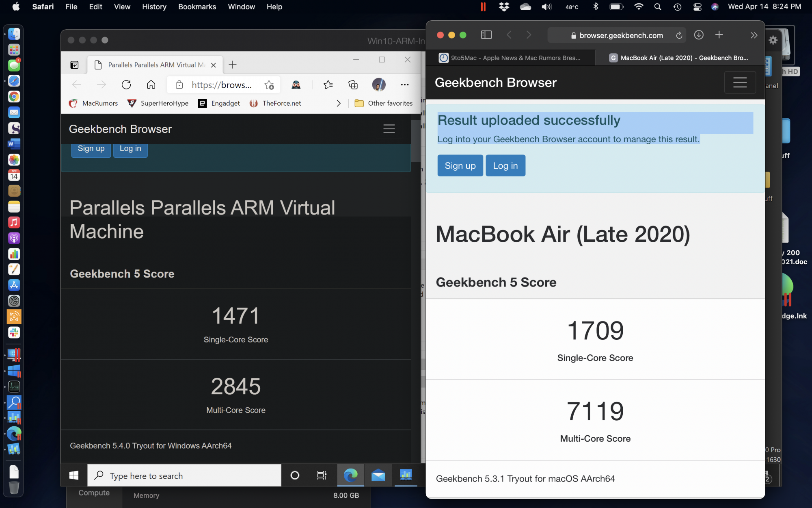Image resolution: width=812 pixels, height=508 pixels.
Task: Click Safari sidebar toggle icon
Action: click(x=486, y=35)
